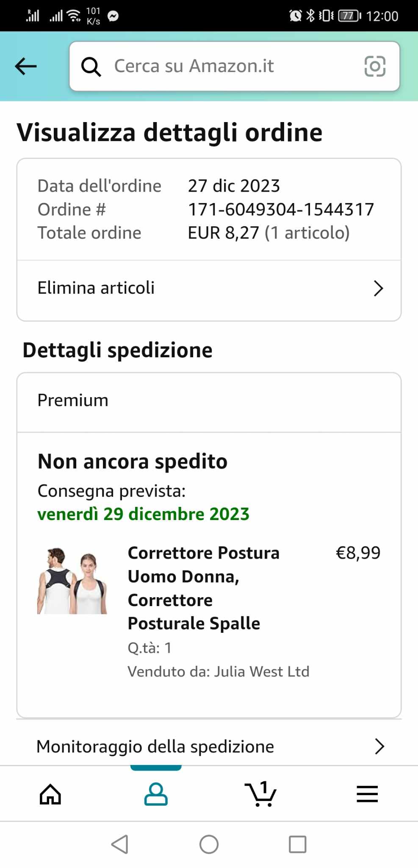Expand the Monitoraggio della spedizione chevron
Image resolution: width=418 pixels, height=868 pixels.
[379, 746]
